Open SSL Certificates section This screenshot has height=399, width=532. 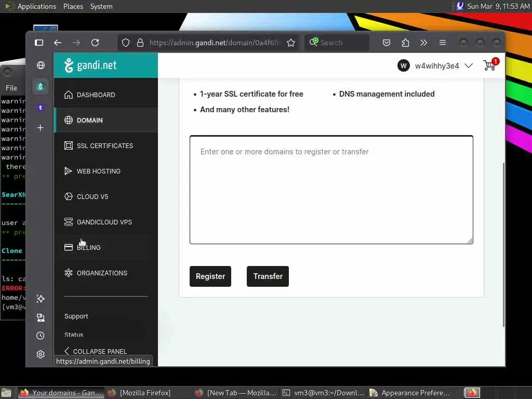click(x=106, y=145)
